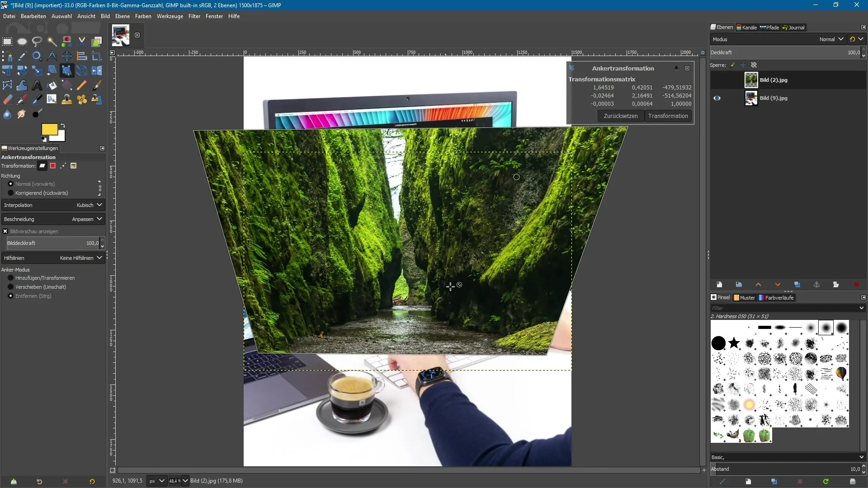Select the Bild (2).jpg layer
The height and width of the screenshot is (488, 868).
click(x=788, y=80)
